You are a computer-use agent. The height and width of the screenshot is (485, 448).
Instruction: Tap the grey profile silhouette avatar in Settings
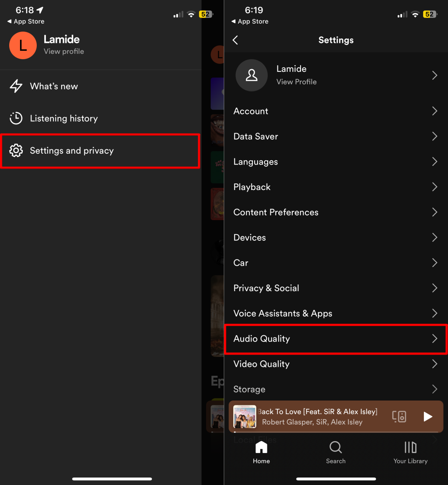252,75
